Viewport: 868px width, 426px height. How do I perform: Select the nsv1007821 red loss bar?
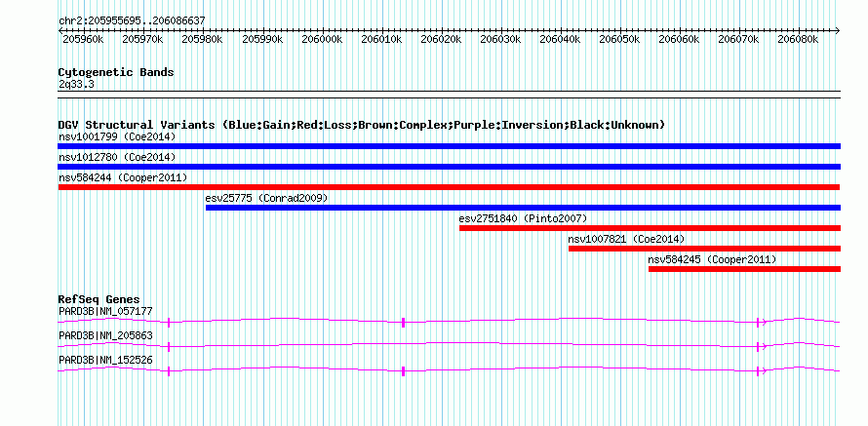click(x=704, y=249)
